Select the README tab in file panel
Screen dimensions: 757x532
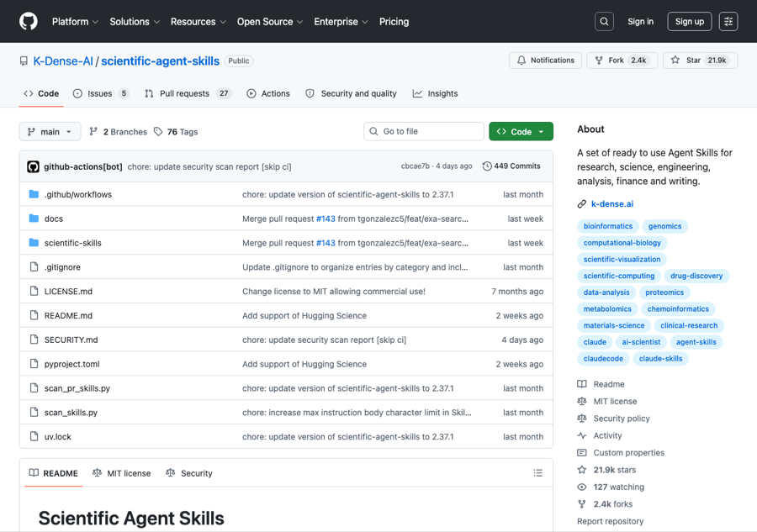(x=53, y=473)
